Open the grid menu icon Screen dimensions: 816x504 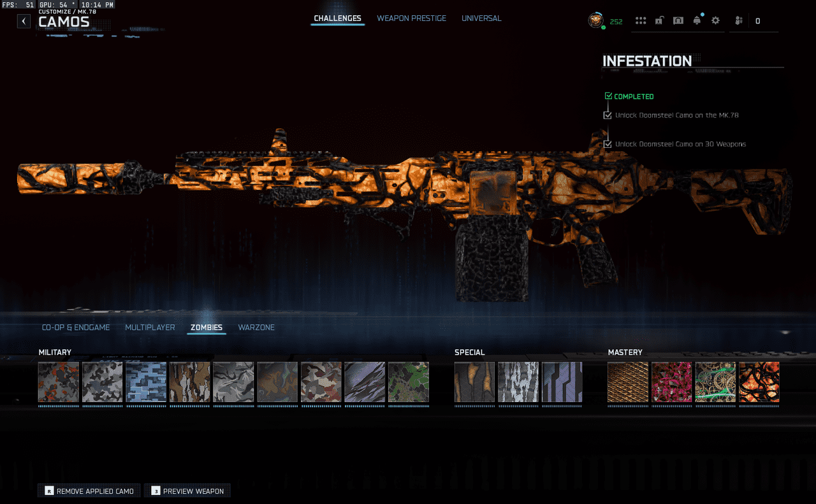click(x=641, y=21)
